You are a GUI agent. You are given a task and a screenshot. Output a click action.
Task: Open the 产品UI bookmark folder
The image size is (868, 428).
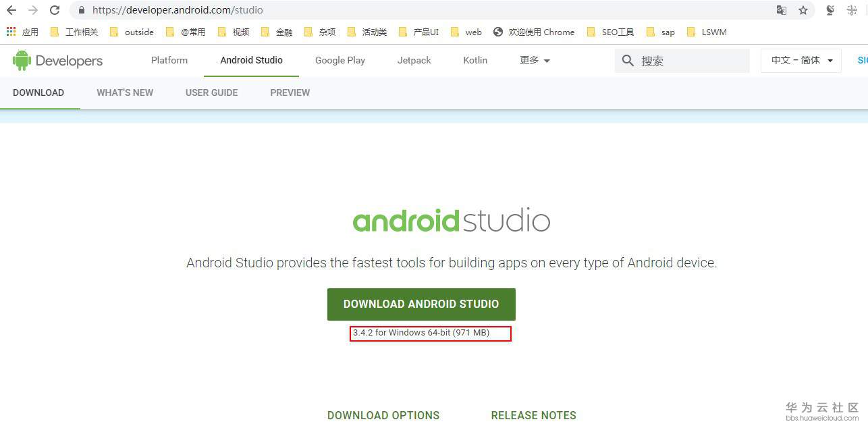pyautogui.click(x=418, y=32)
